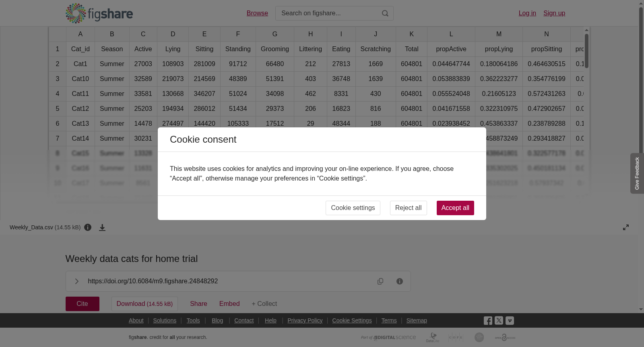
Task: Click the Digital Science logo
Action: [x=388, y=337]
